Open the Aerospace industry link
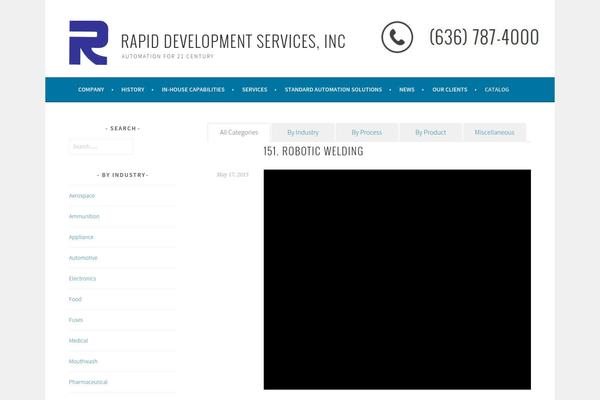 tap(82, 196)
